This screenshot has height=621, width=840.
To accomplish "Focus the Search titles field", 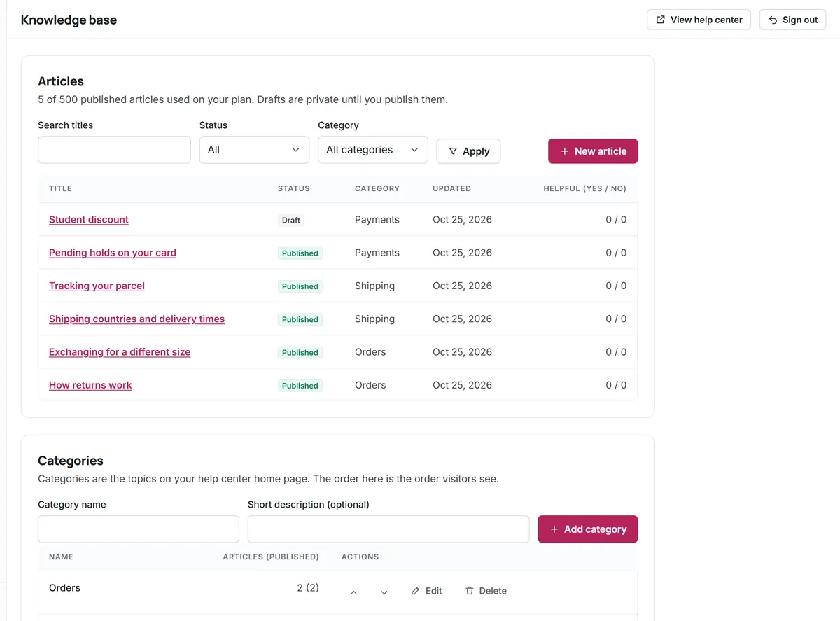I will 114,150.
